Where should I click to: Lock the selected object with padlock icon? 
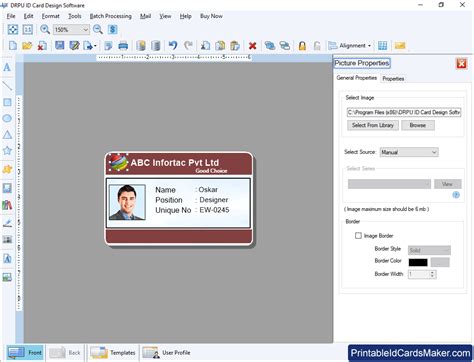coord(302,46)
